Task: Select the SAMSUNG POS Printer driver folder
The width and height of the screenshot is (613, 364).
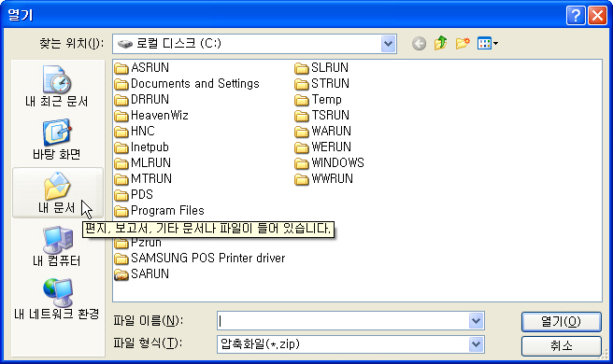Action: [200, 259]
